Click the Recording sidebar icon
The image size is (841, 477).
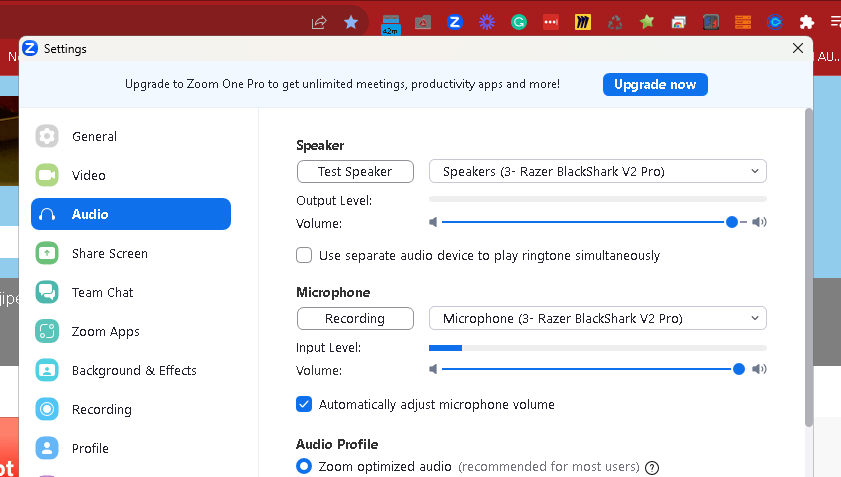pyautogui.click(x=47, y=409)
